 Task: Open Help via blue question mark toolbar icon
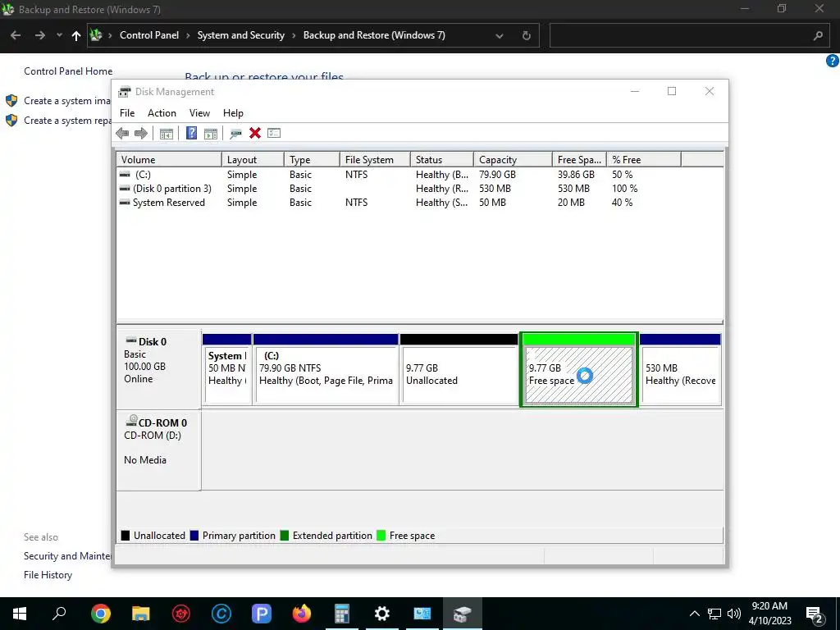pyautogui.click(x=191, y=133)
